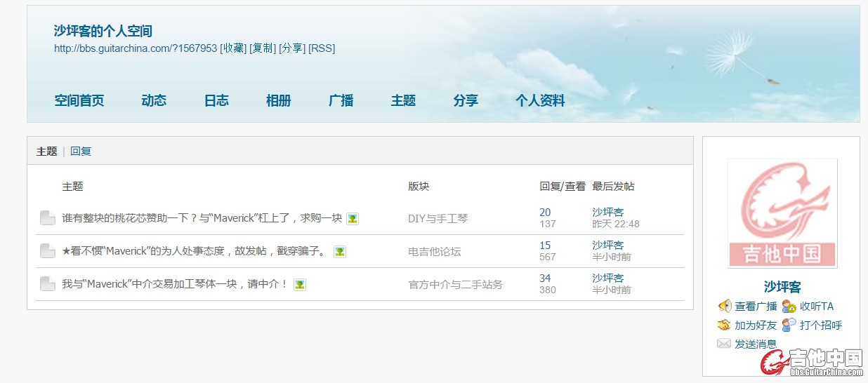Open the 官方中介与二手站务 board link
This screenshot has height=383, width=868.
tap(455, 285)
